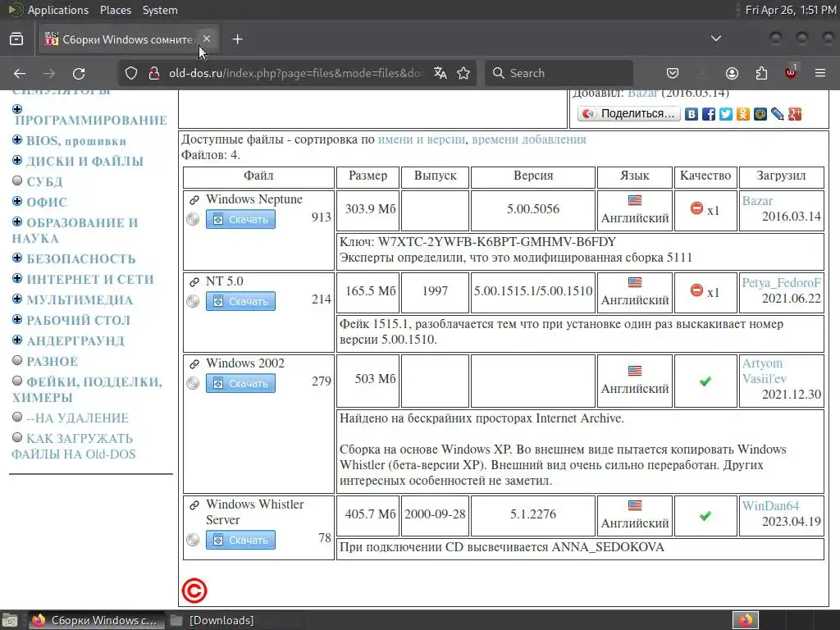Click the link chain icon beside NT 5.0
Viewport: 840px width, 630px height.
click(x=194, y=282)
